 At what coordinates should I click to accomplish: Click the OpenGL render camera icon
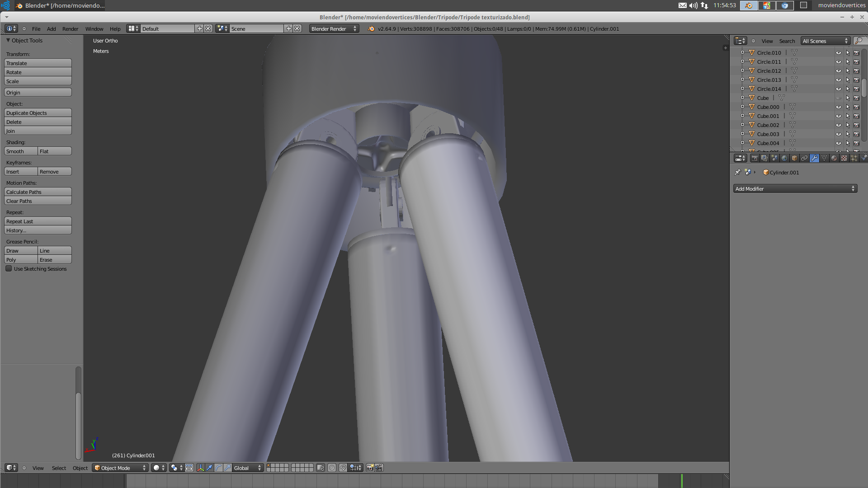point(370,468)
